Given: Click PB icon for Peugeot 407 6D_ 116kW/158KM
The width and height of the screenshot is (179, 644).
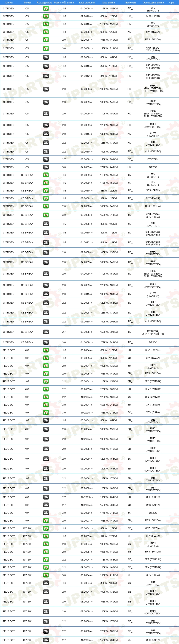Looking at the screenshot, I should tap(46, 381).
